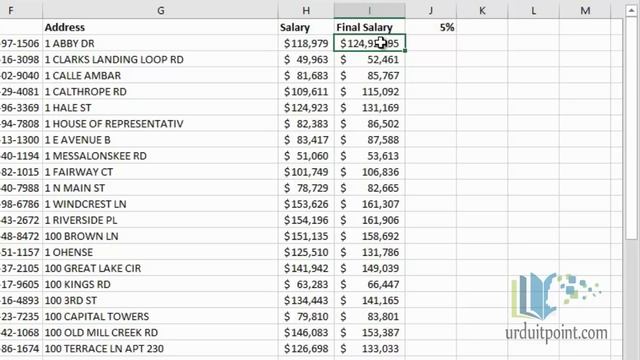The width and height of the screenshot is (640, 360).
Task: Select column M header
Action: [585, 10]
